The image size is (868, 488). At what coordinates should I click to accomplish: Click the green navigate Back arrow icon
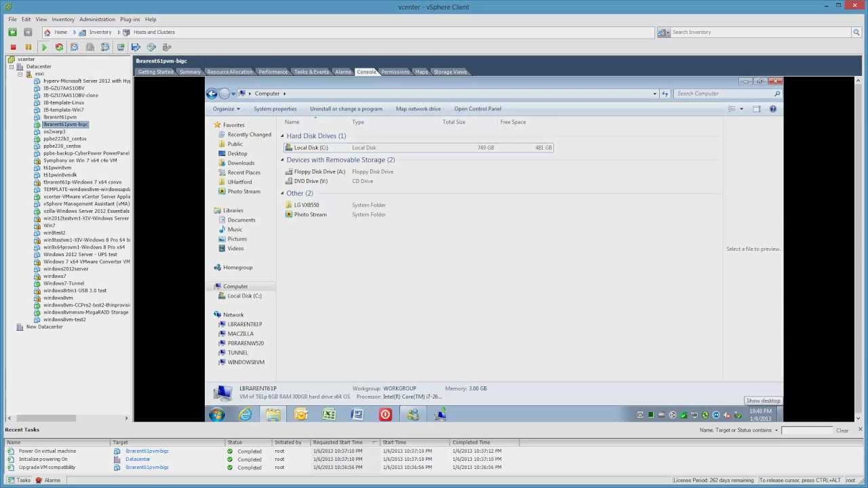pos(13,32)
